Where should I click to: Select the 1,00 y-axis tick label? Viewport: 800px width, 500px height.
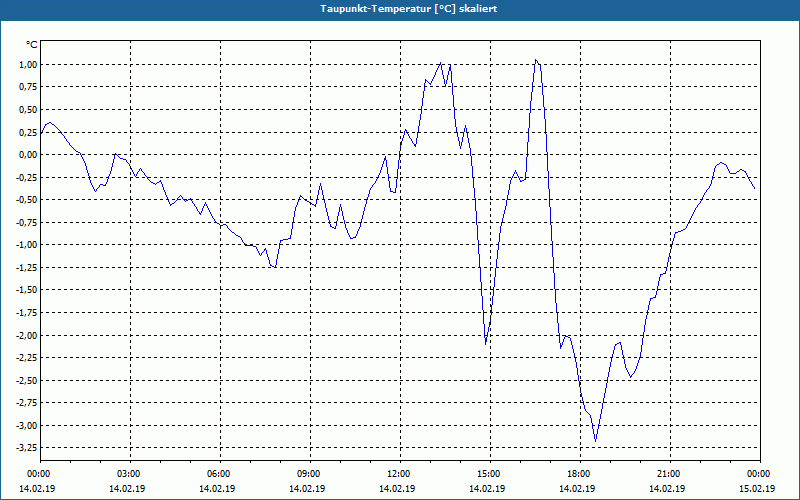point(28,64)
